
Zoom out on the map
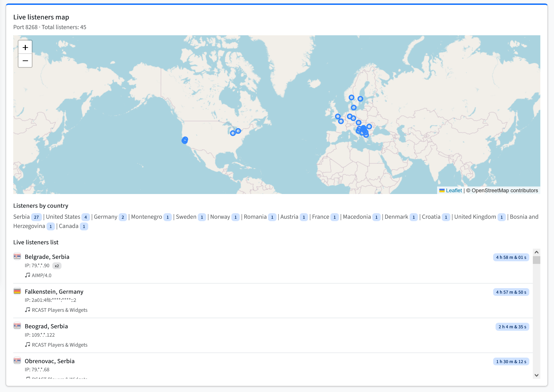[x=25, y=61]
